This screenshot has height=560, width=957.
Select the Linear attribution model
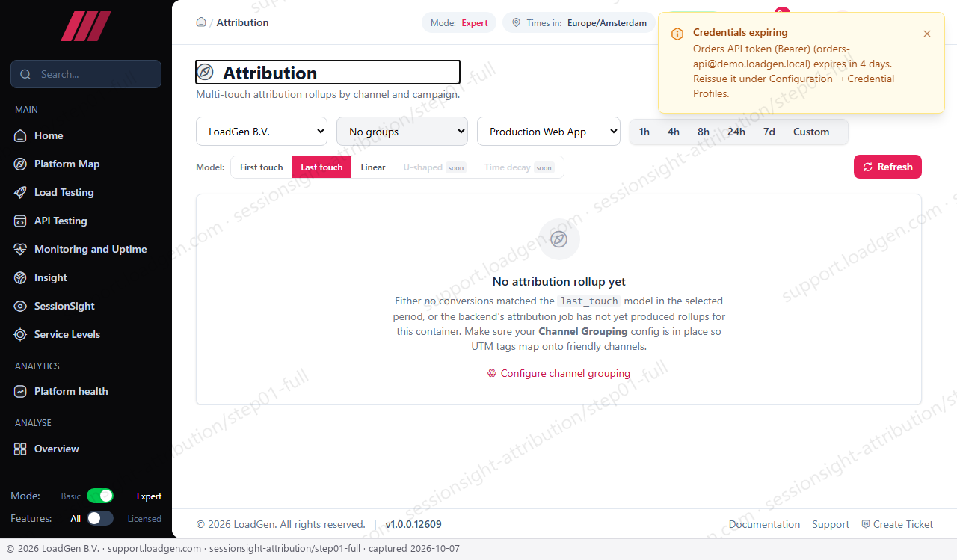[373, 167]
